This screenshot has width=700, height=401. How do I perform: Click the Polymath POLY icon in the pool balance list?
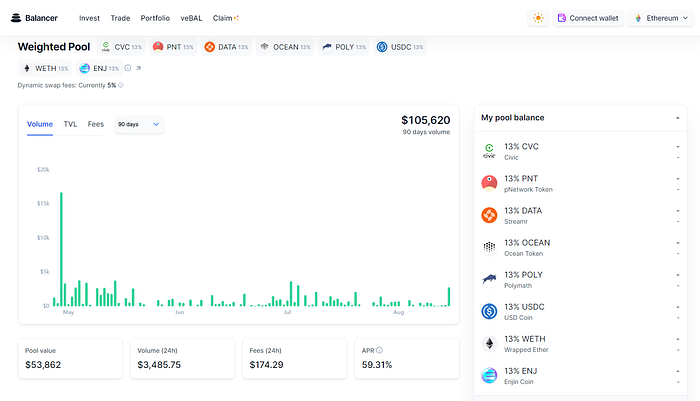point(489,279)
